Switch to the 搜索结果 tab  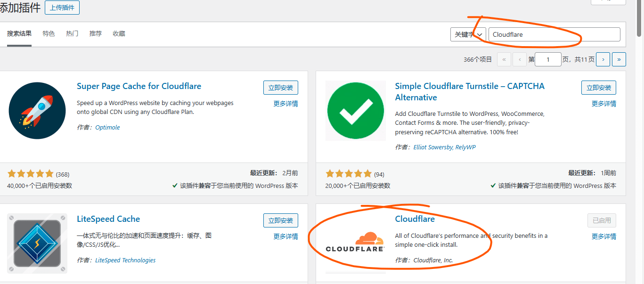[19, 33]
